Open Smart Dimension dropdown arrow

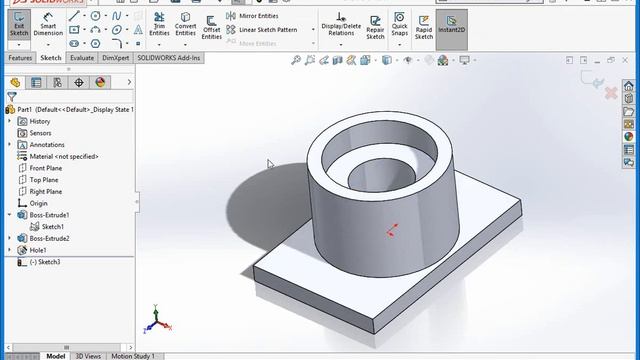tap(48, 44)
